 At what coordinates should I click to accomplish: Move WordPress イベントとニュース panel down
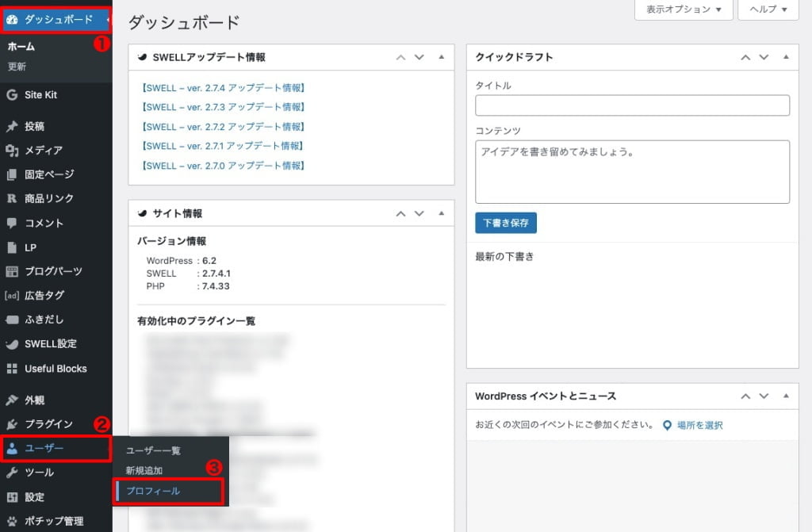tap(764, 396)
